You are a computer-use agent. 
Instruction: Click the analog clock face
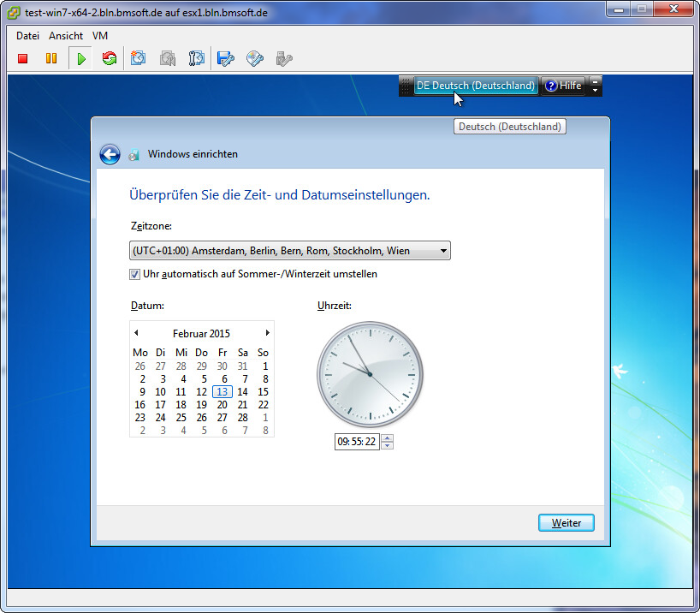[370, 374]
